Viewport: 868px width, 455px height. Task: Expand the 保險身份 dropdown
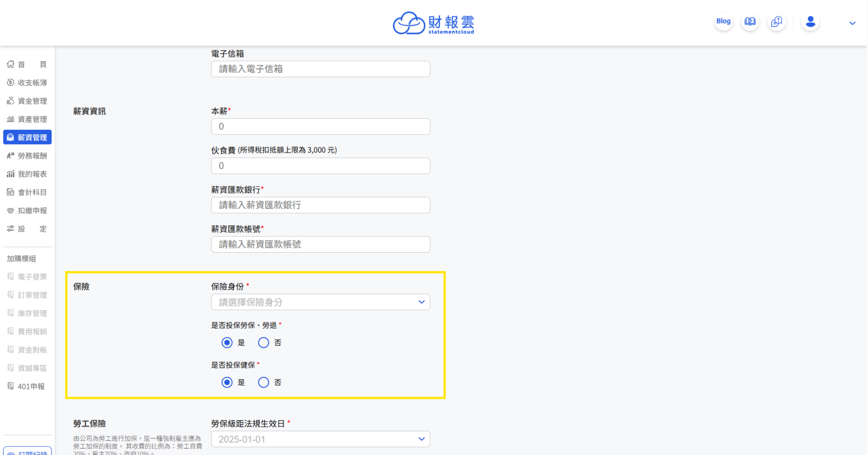[321, 302]
